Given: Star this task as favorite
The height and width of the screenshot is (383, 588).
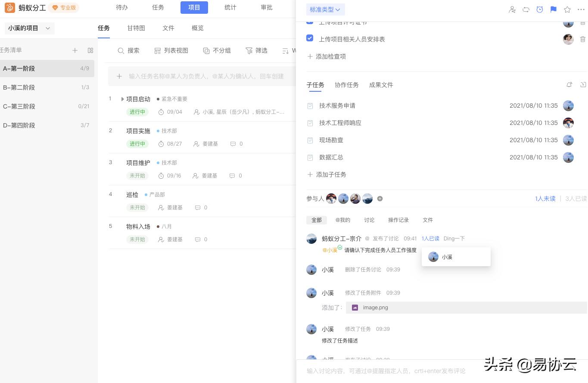Looking at the screenshot, I should 567,9.
